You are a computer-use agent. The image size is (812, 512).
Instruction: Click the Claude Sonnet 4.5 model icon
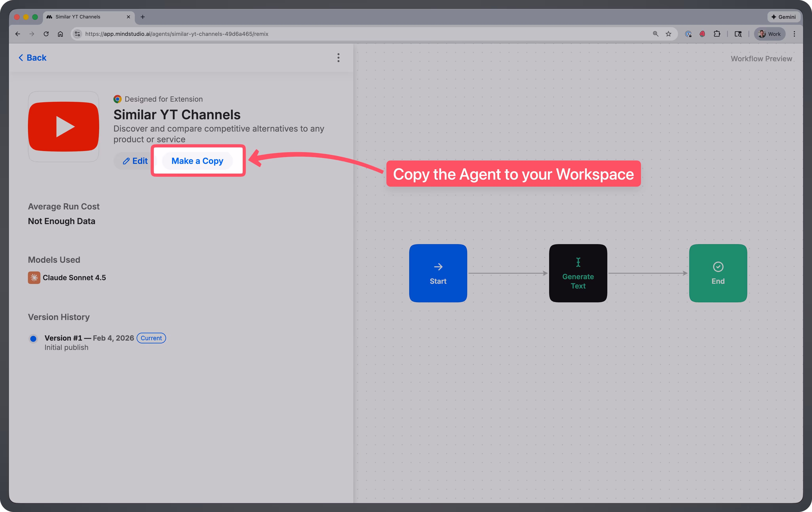coord(34,277)
